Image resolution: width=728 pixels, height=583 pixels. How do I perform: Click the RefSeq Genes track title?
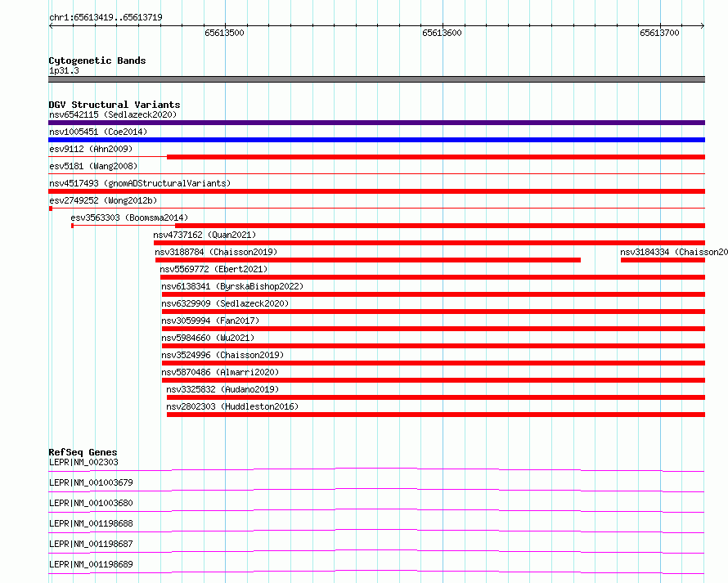click(x=83, y=452)
